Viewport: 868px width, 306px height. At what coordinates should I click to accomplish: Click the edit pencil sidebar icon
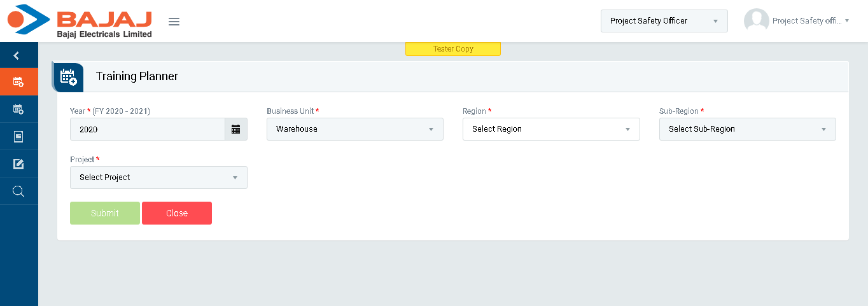pyautogui.click(x=18, y=164)
